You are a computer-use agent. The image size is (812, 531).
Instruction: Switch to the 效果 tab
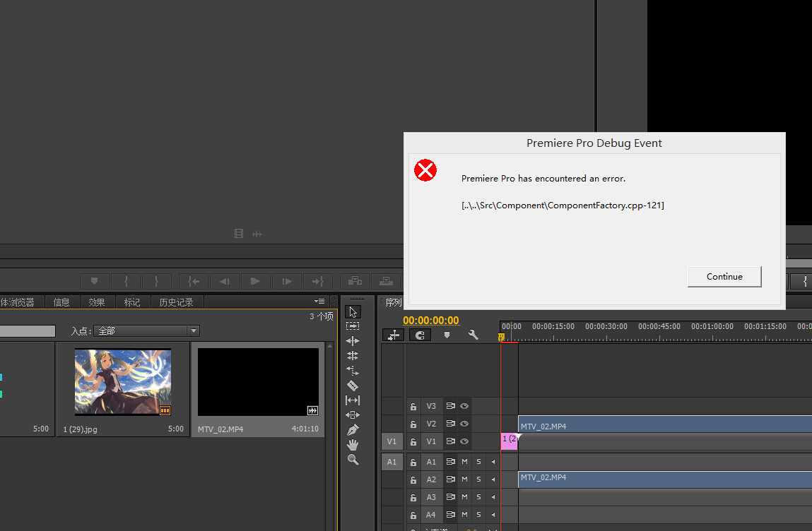[97, 302]
